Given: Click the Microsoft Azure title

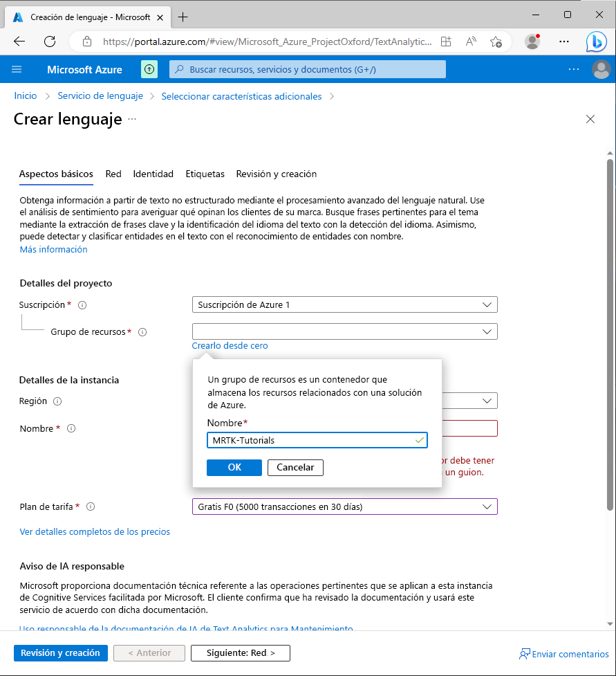Looking at the screenshot, I should [x=85, y=69].
